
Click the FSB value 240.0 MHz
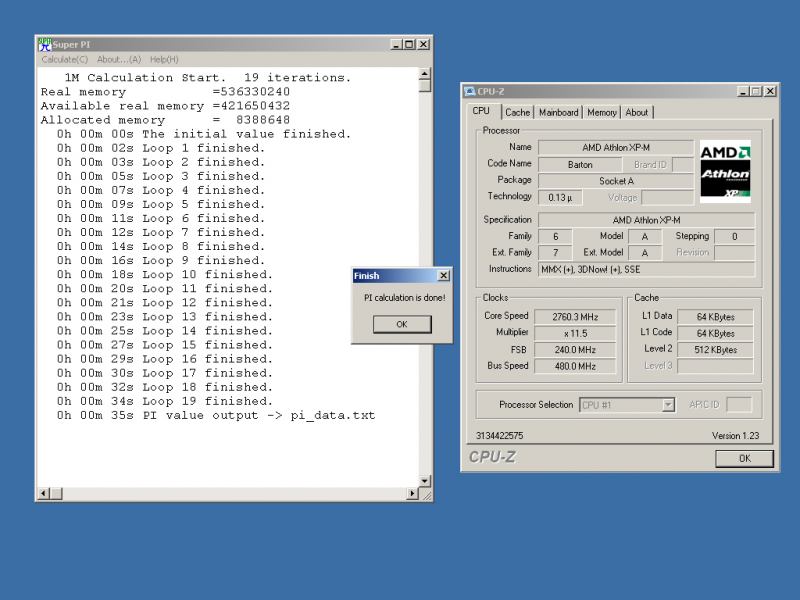point(575,349)
